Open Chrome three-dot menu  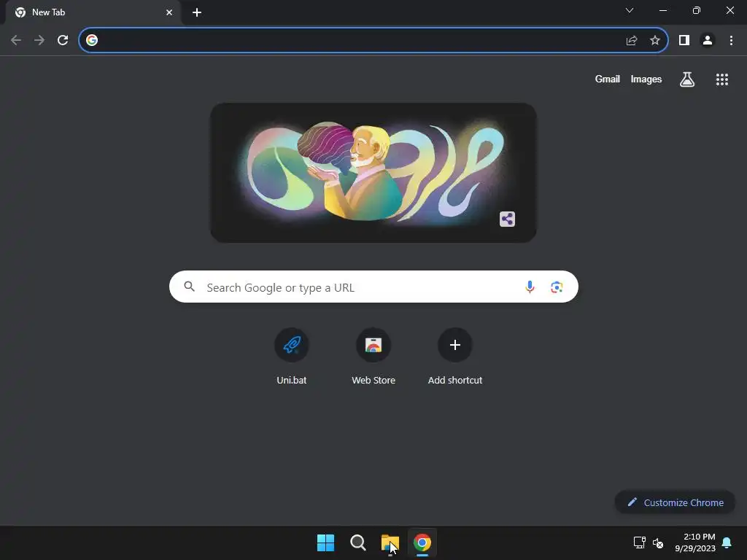731,40
